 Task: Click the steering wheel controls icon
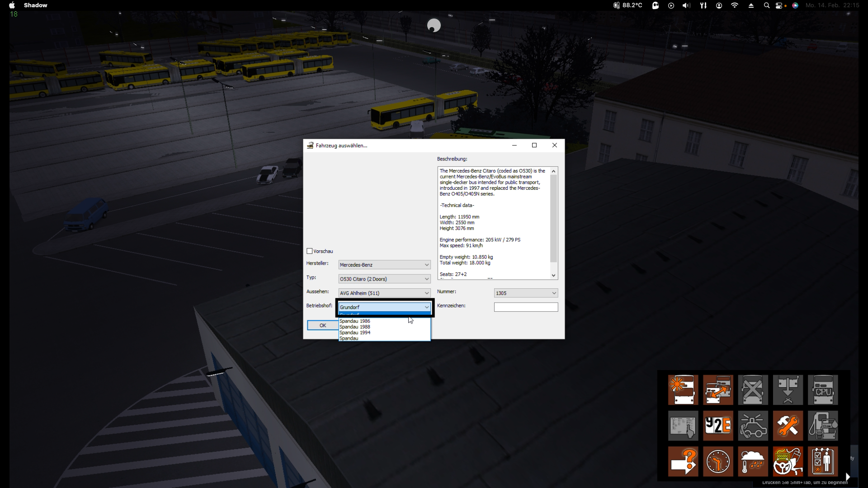coord(788,462)
